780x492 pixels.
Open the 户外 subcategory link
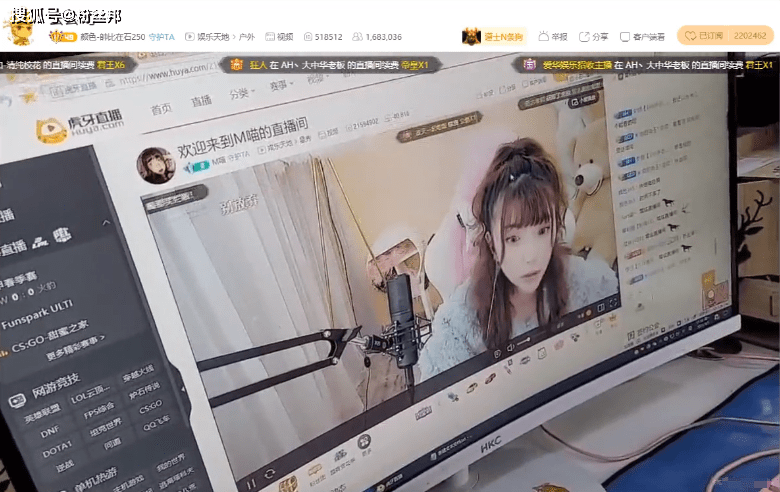pyautogui.click(x=246, y=37)
